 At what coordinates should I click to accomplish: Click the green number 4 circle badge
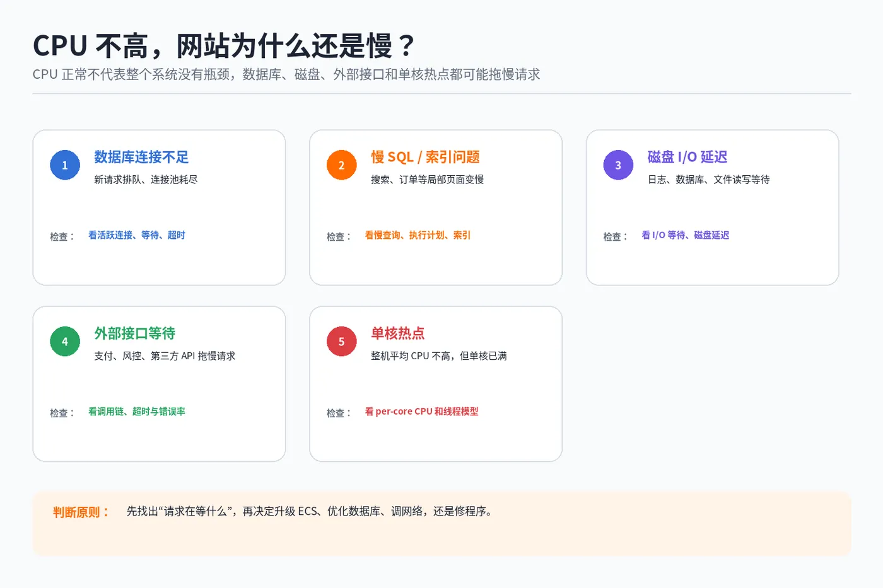[65, 342]
